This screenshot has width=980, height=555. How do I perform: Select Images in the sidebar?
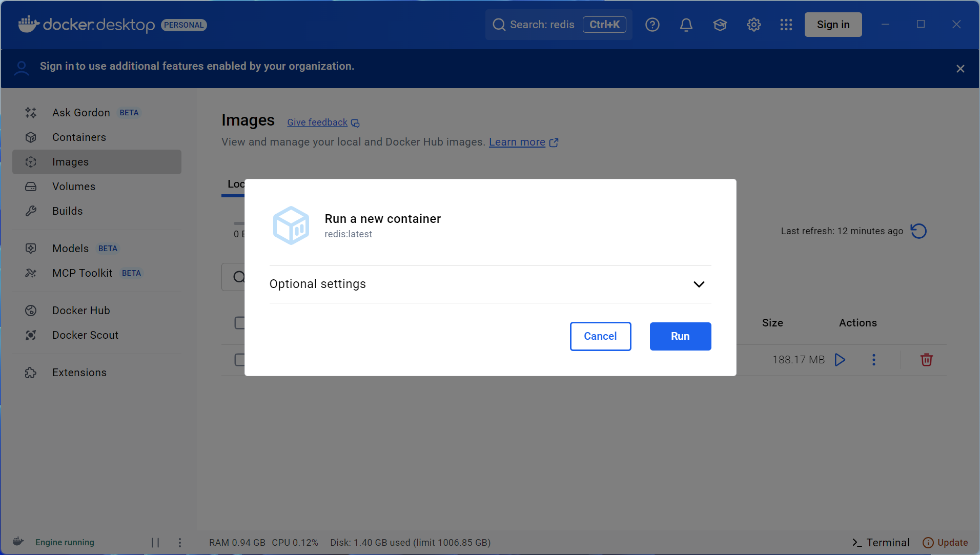tap(97, 162)
